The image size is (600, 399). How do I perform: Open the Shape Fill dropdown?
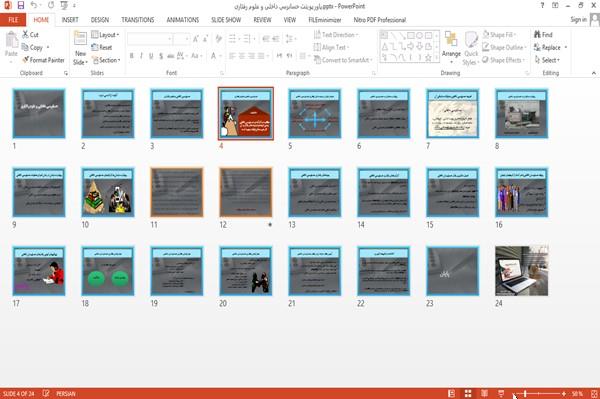click(499, 34)
